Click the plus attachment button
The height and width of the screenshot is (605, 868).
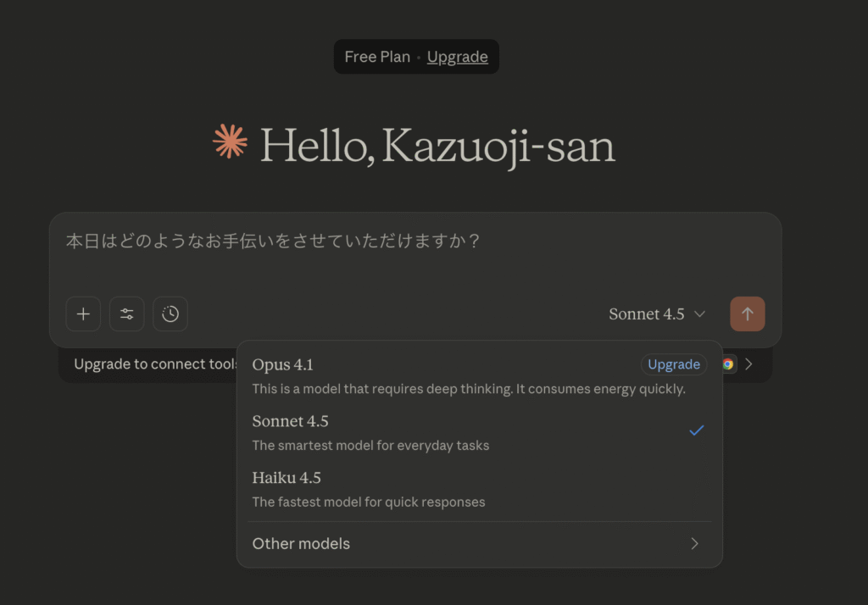(83, 314)
